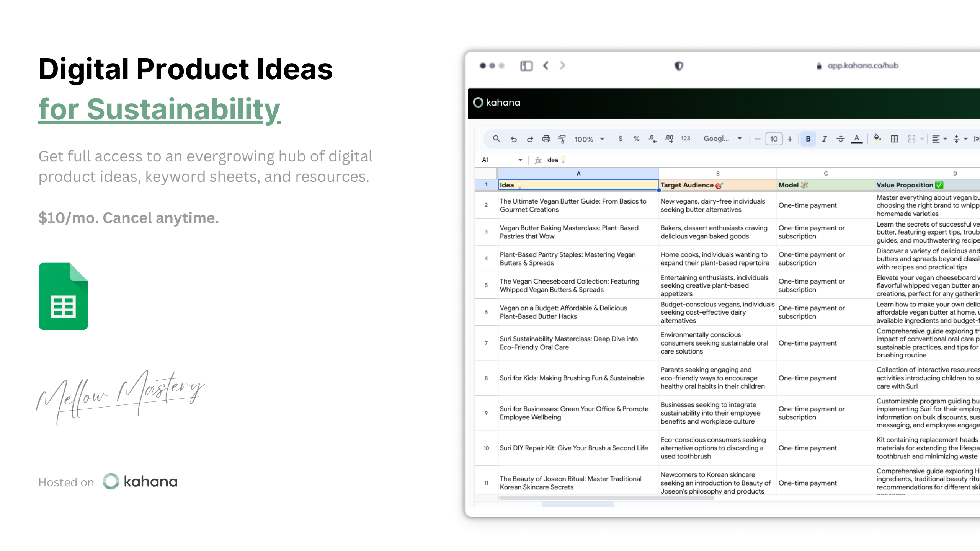Click the 'Value Proposition' header cell
This screenshot has width=980, height=551.
click(928, 185)
